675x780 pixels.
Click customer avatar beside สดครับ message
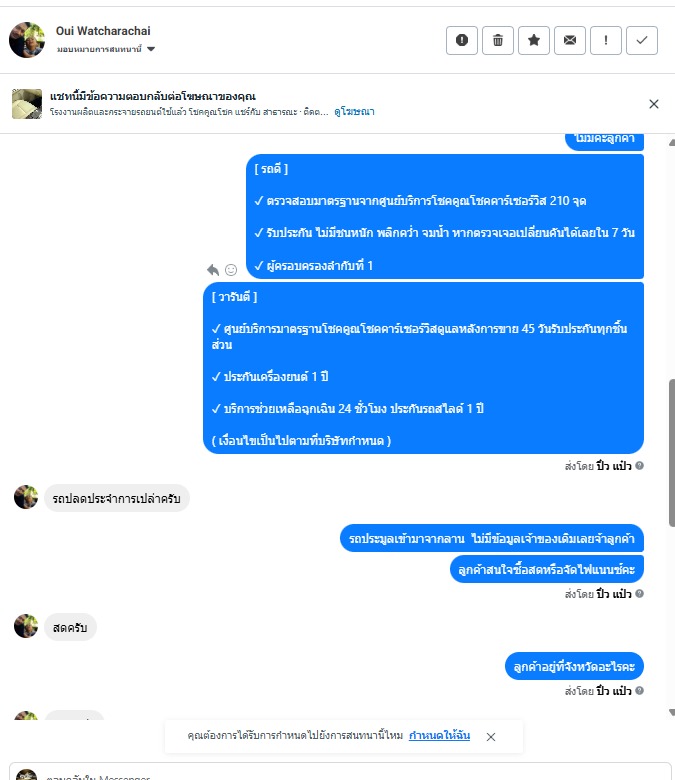click(x=26, y=626)
